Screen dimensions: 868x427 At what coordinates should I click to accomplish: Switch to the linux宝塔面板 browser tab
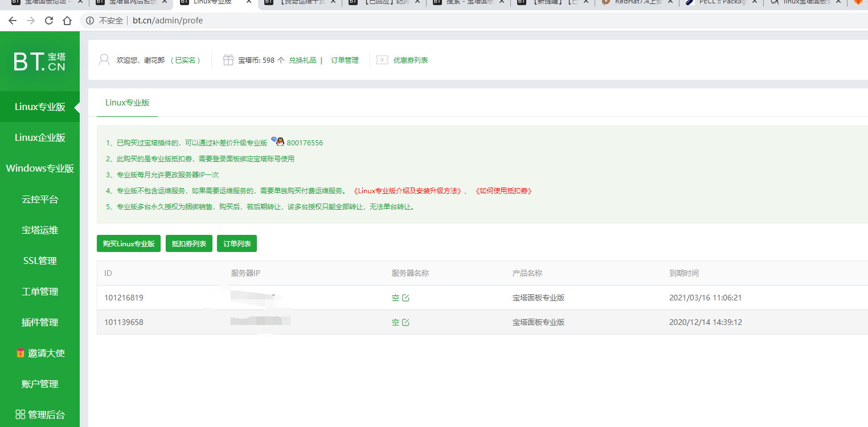click(x=805, y=3)
